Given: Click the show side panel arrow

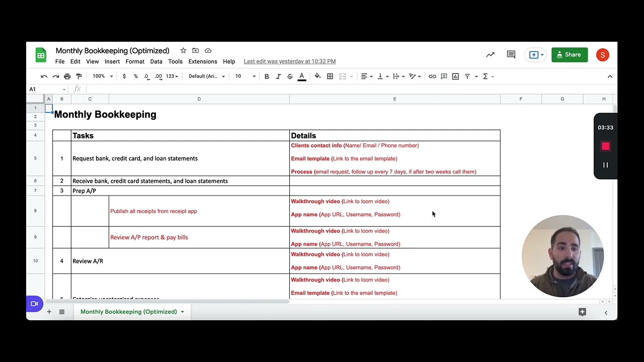Looking at the screenshot, I should [606, 313].
